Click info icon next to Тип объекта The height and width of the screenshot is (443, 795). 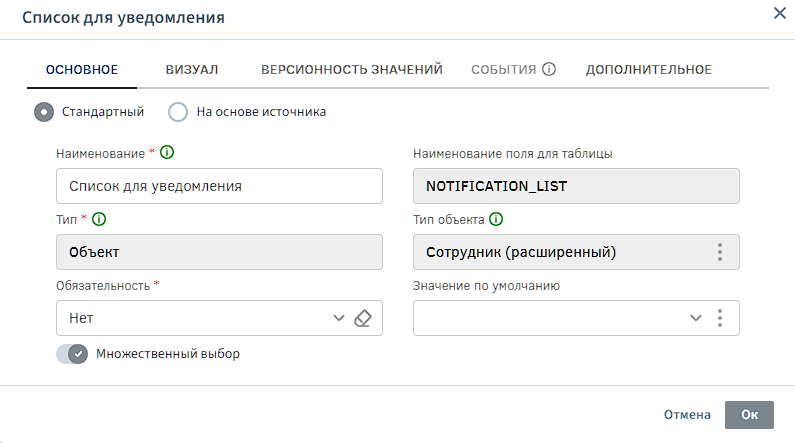coord(497,220)
